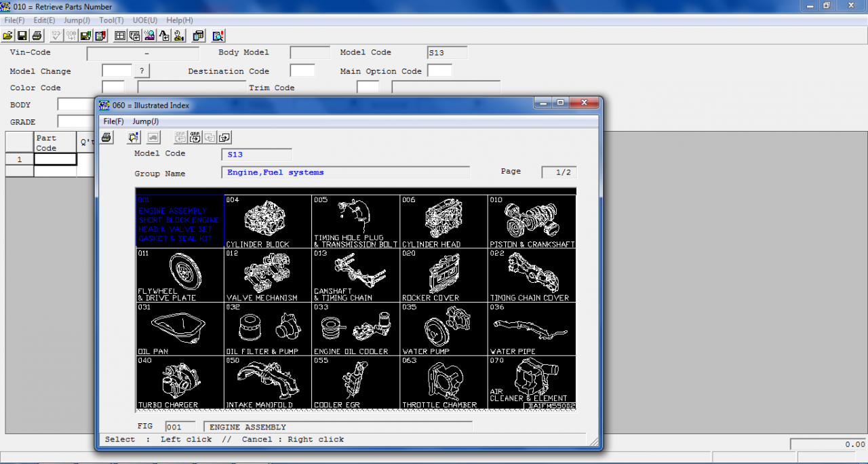Select the 035 Water Pump illustration
Image resolution: width=868 pixels, height=464 pixels.
point(443,329)
